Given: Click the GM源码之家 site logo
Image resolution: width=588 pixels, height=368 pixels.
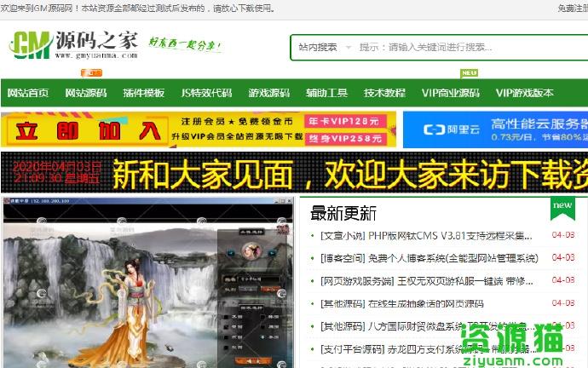Looking at the screenshot, I should 73,45.
